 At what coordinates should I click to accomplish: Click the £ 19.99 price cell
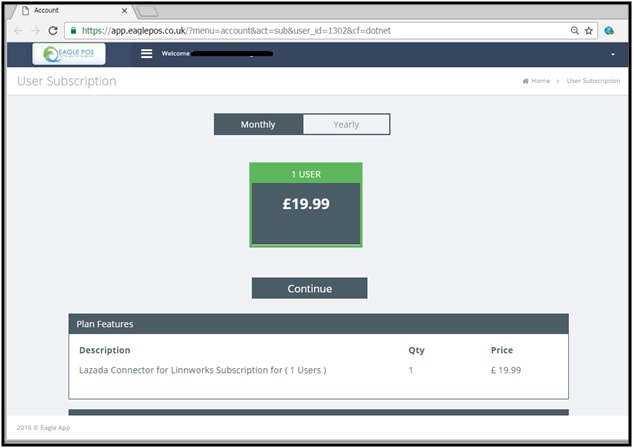coord(506,370)
